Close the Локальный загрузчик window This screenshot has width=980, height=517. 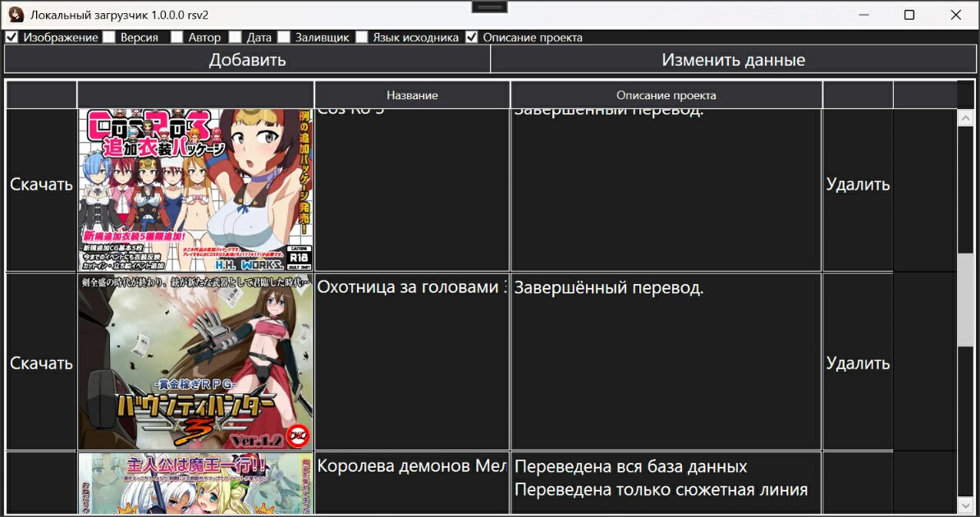coord(955,15)
